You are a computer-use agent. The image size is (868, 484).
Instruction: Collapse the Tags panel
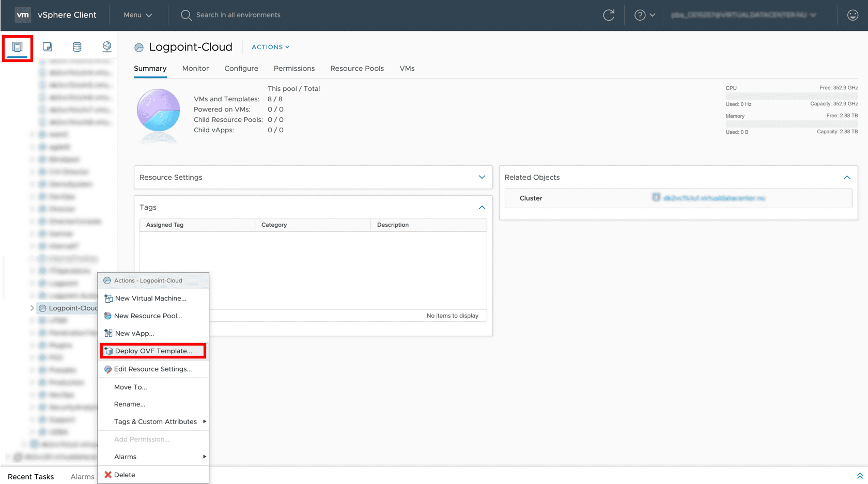(482, 207)
